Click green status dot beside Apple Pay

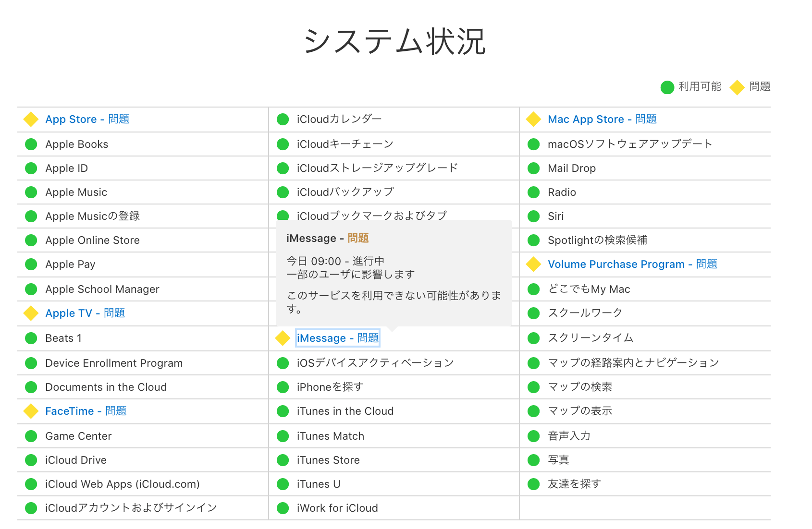(31, 264)
